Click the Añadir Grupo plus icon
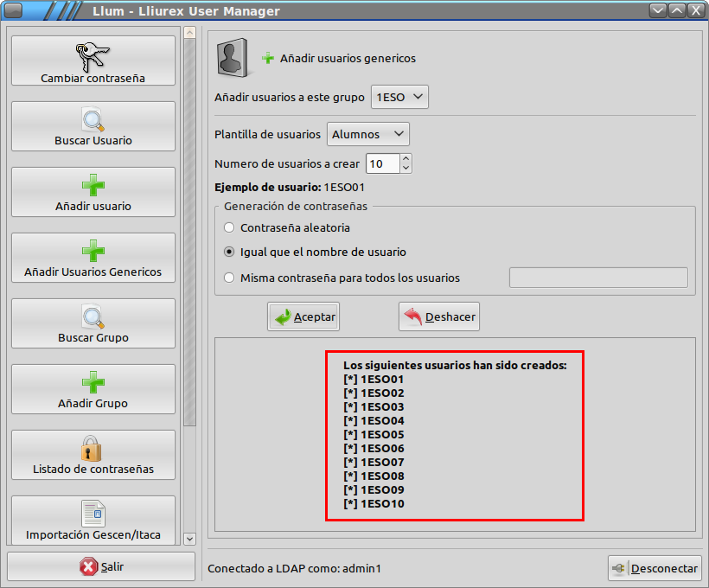709x588 pixels. (x=93, y=383)
